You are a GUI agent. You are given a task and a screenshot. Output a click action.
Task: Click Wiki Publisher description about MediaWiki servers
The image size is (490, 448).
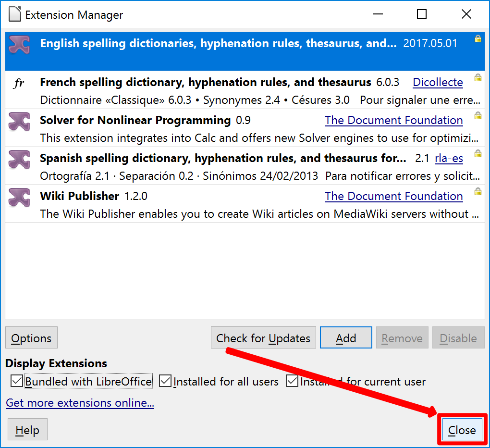pos(259,214)
